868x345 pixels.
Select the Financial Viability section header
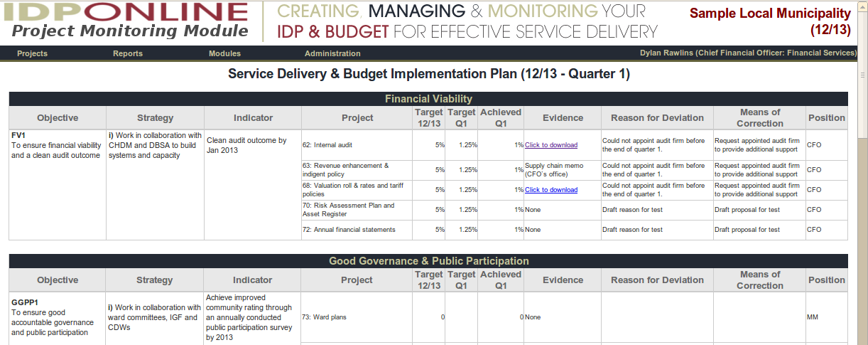pos(428,99)
